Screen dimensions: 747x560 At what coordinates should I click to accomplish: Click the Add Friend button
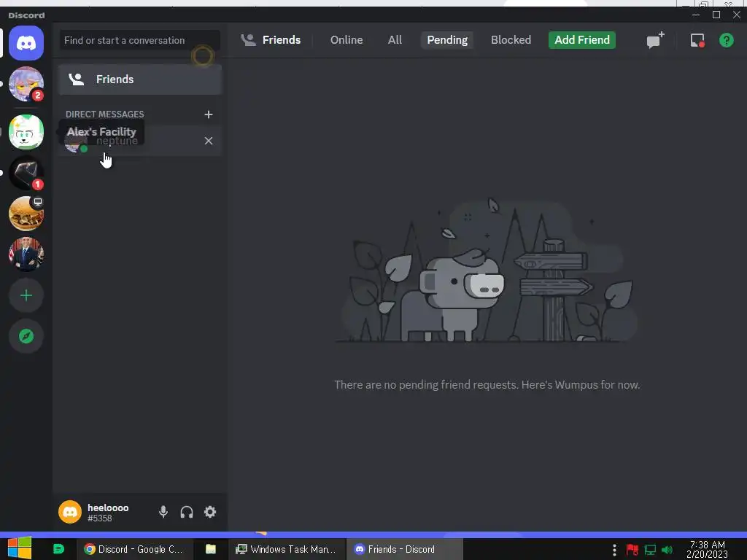click(x=581, y=40)
